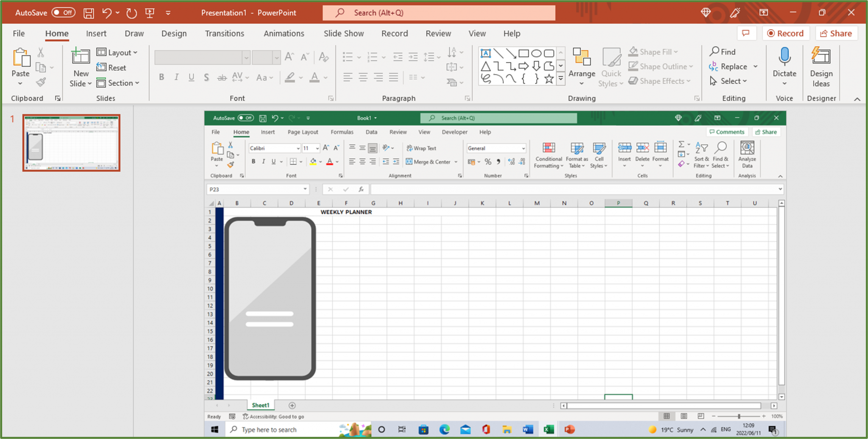Select the Arrange icon in Drawing group
This screenshot has width=868, height=439.
point(582,66)
